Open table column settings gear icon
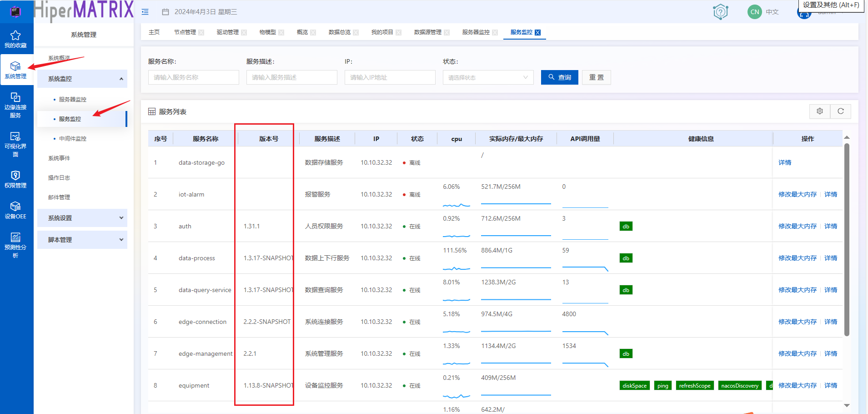 [x=820, y=111]
